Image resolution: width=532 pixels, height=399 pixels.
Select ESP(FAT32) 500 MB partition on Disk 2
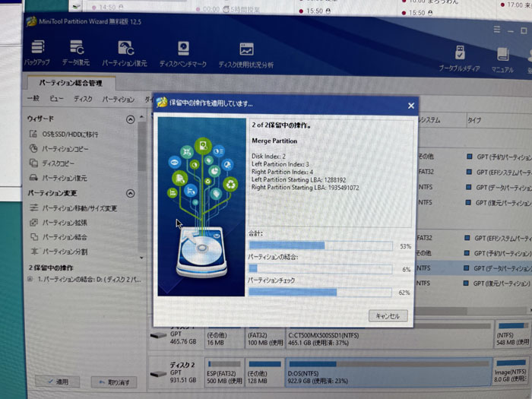[224, 372]
